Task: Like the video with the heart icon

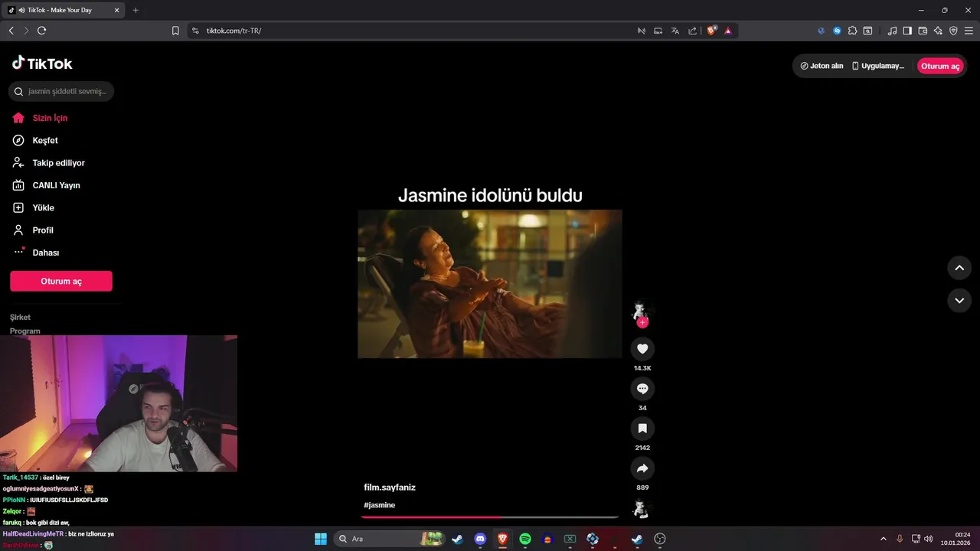Action: coord(642,349)
